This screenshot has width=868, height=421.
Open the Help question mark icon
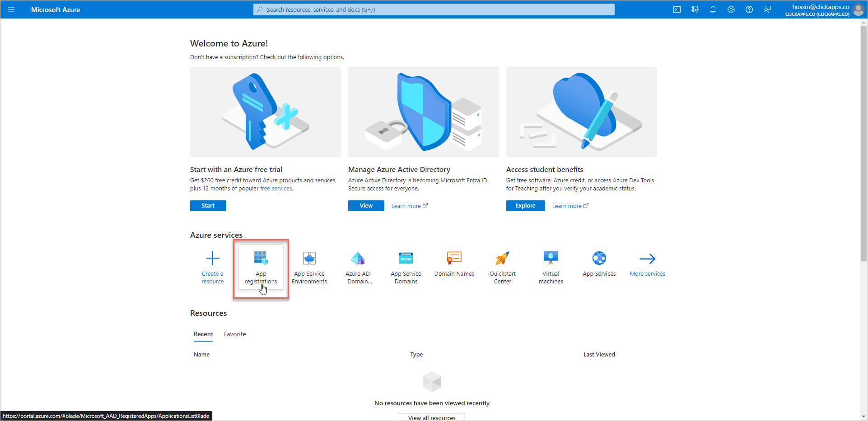point(749,9)
